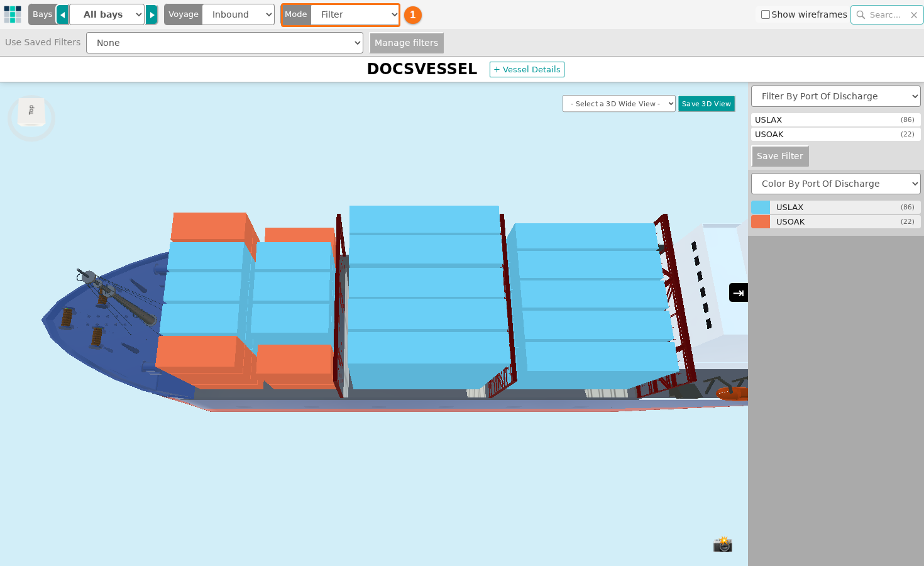Click the DOCSVESSEL vessel title
Image resolution: width=924 pixels, height=566 pixels.
tap(422, 69)
